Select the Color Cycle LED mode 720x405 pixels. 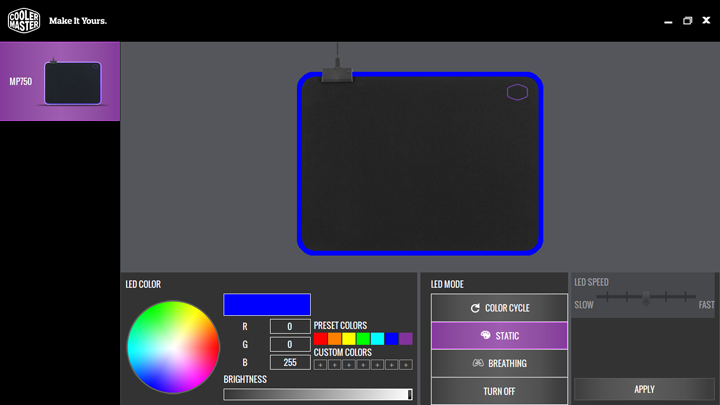click(499, 308)
